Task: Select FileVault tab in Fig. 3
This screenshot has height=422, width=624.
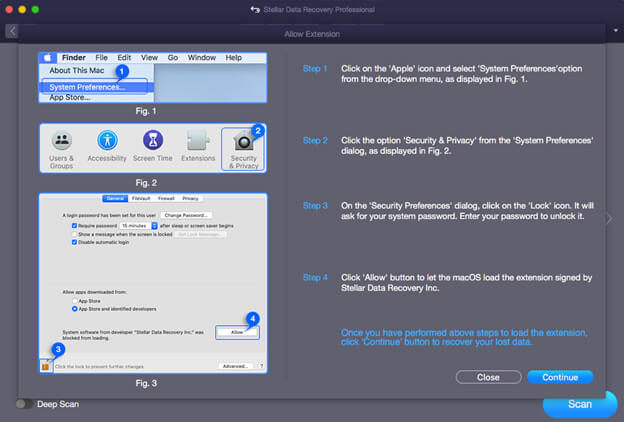Action: point(141,198)
